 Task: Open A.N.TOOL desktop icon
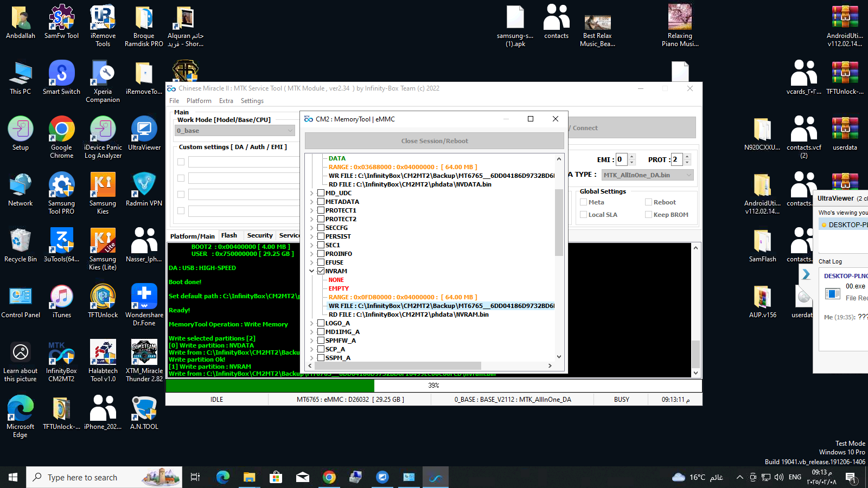(144, 413)
